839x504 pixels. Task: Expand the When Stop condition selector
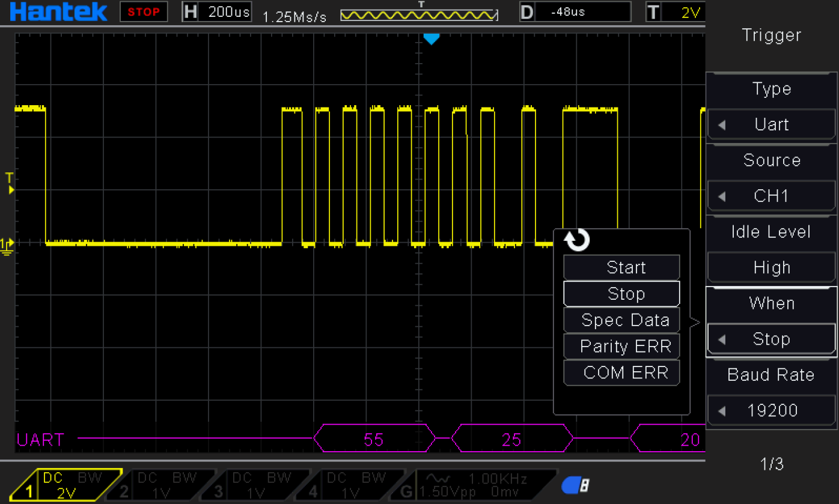771,339
